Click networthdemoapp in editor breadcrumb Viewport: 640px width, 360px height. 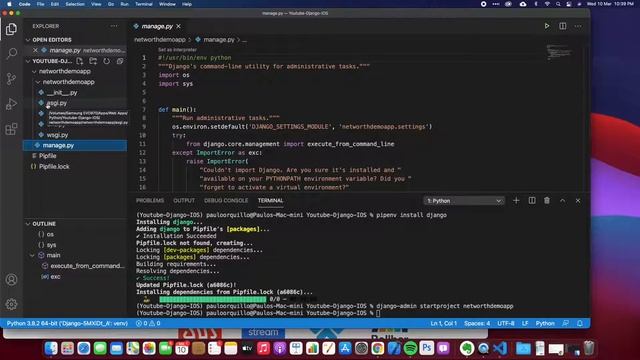(160, 40)
